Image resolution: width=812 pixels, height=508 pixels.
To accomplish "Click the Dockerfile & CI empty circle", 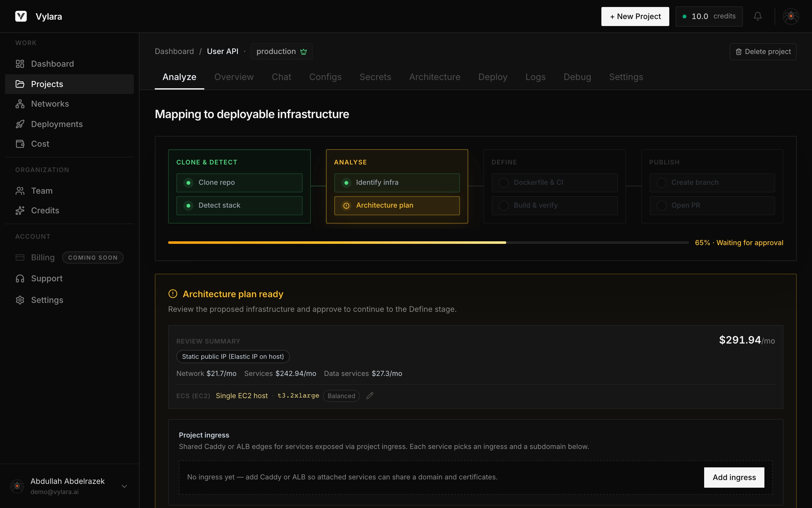I will 503,183.
